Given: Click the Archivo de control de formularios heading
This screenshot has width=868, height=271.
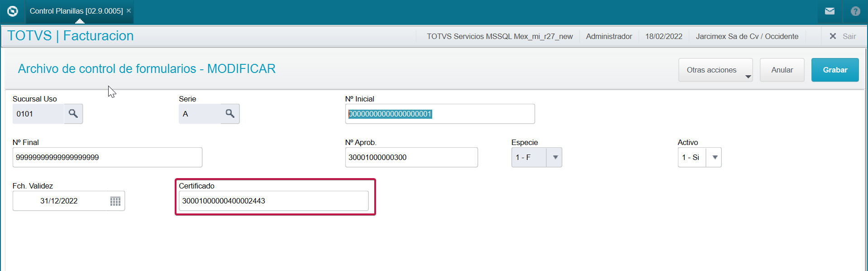Looking at the screenshot, I should click(147, 69).
